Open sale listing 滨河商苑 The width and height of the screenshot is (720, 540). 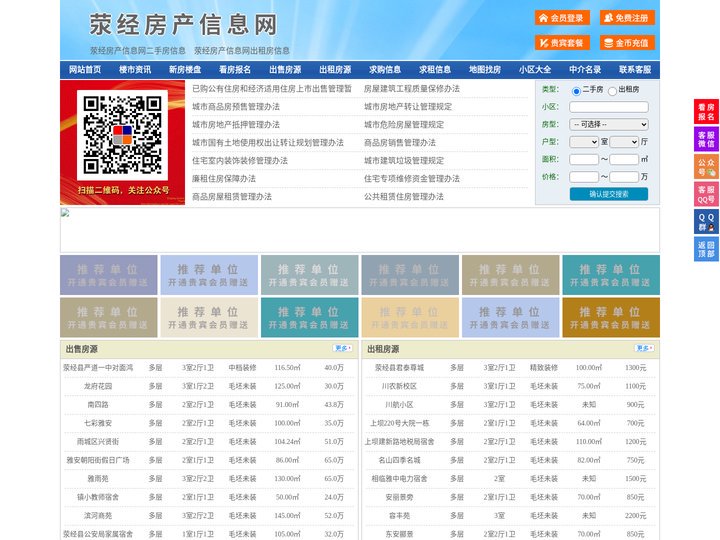point(98,516)
